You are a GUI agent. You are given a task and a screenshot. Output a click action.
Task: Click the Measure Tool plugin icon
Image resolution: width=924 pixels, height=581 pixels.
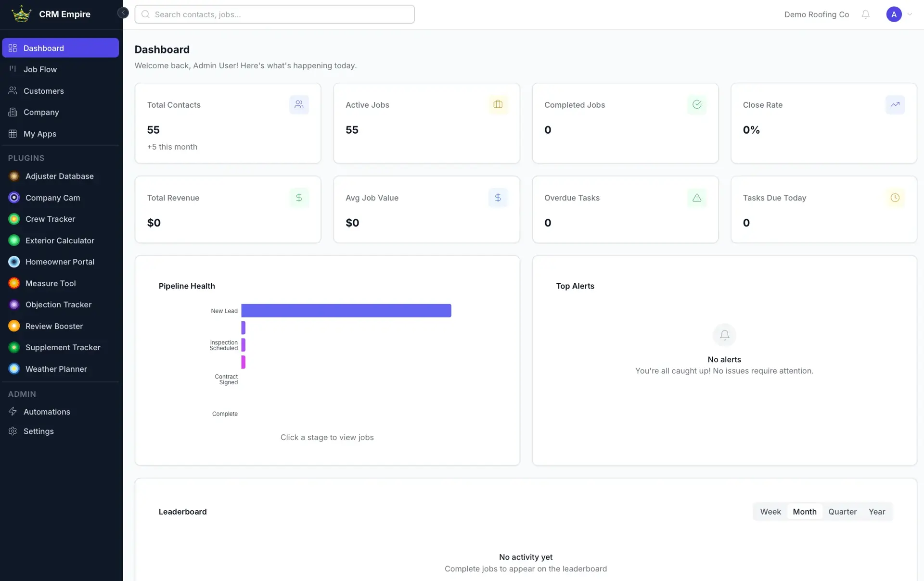point(14,283)
